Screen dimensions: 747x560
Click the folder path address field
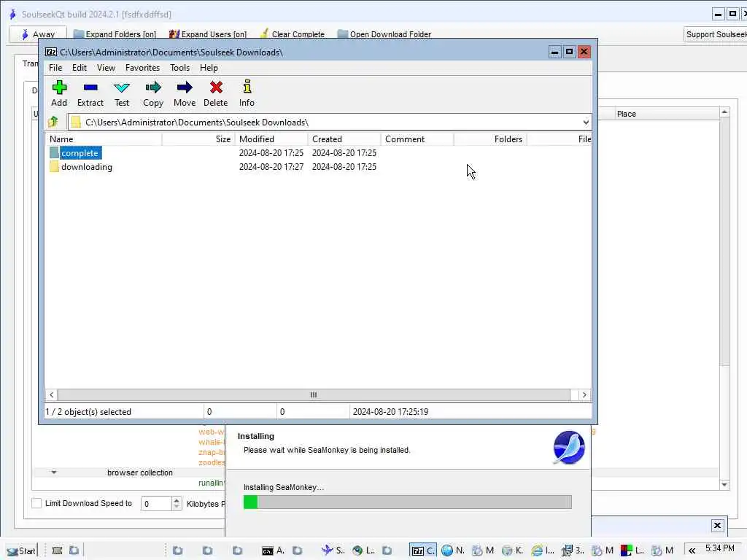tap(330, 122)
